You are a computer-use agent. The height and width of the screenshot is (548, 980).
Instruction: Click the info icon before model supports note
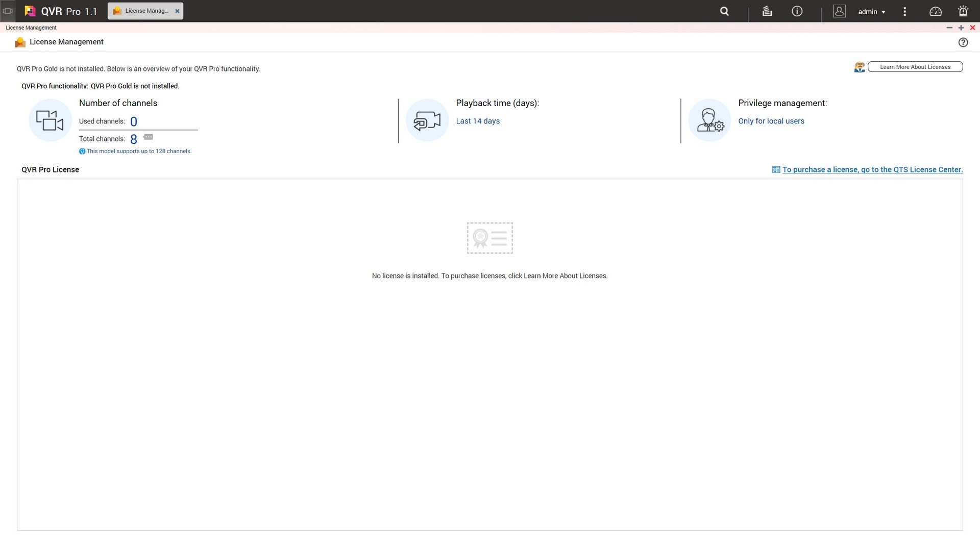[x=82, y=152]
